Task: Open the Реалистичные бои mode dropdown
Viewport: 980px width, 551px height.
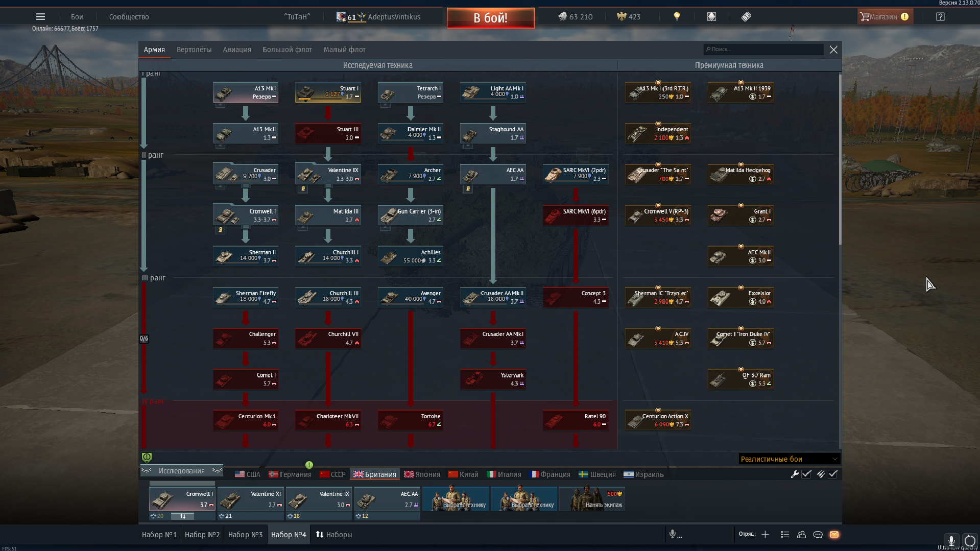Action: pos(789,459)
